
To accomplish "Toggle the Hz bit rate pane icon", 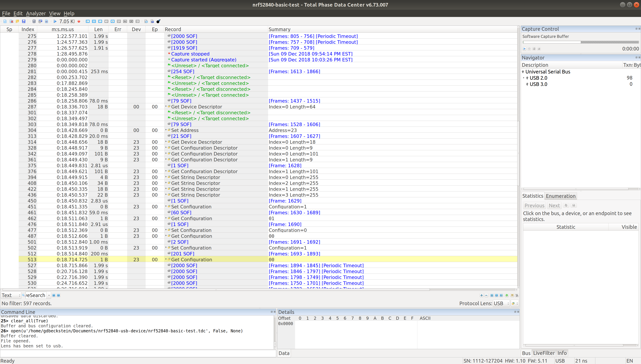I will click(125, 21).
